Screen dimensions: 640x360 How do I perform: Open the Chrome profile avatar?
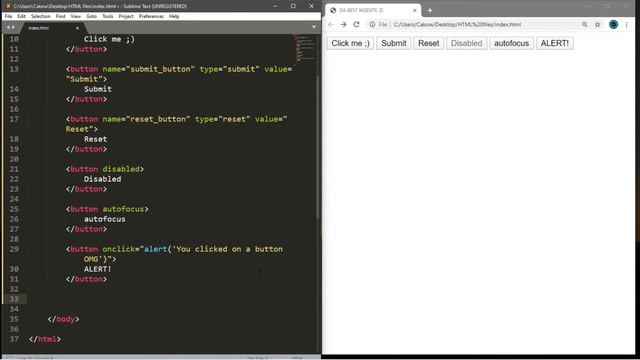[x=613, y=24]
